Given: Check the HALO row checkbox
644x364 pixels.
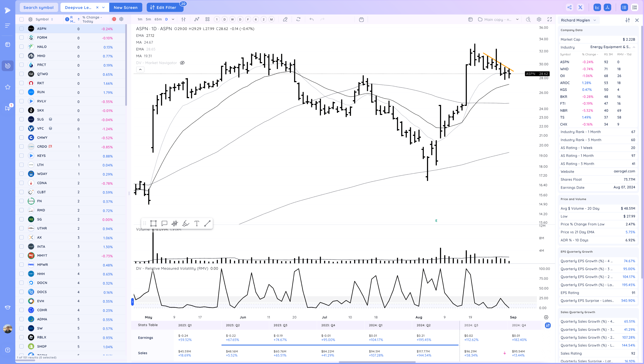Looking at the screenshot, I should click(22, 47).
